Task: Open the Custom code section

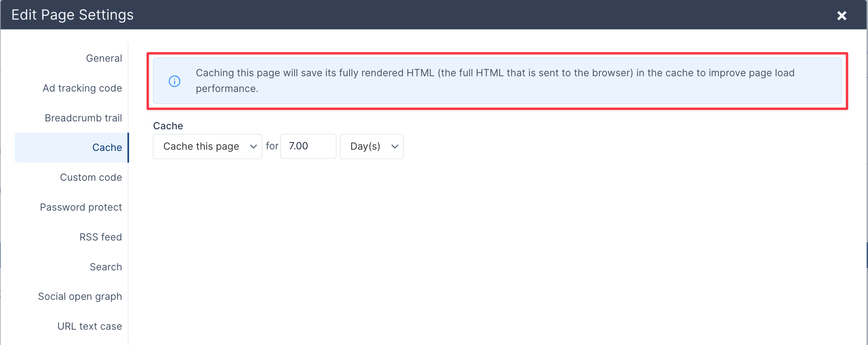Action: [x=91, y=177]
